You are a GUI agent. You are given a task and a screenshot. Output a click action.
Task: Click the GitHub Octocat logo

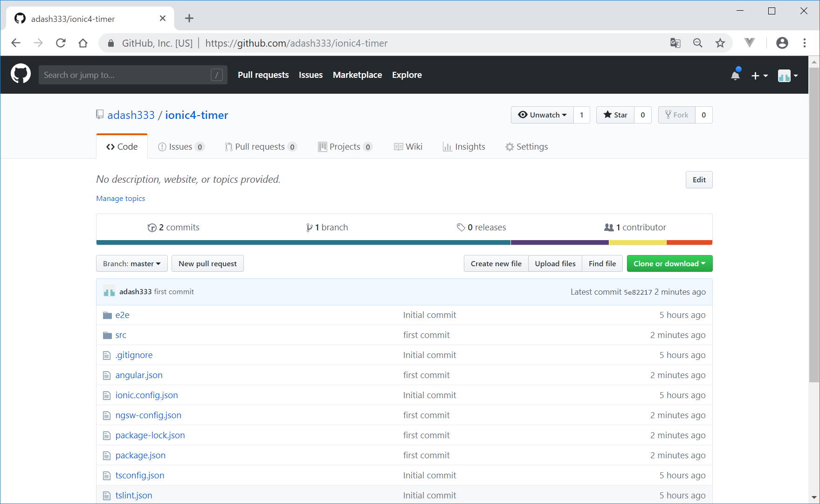click(21, 75)
